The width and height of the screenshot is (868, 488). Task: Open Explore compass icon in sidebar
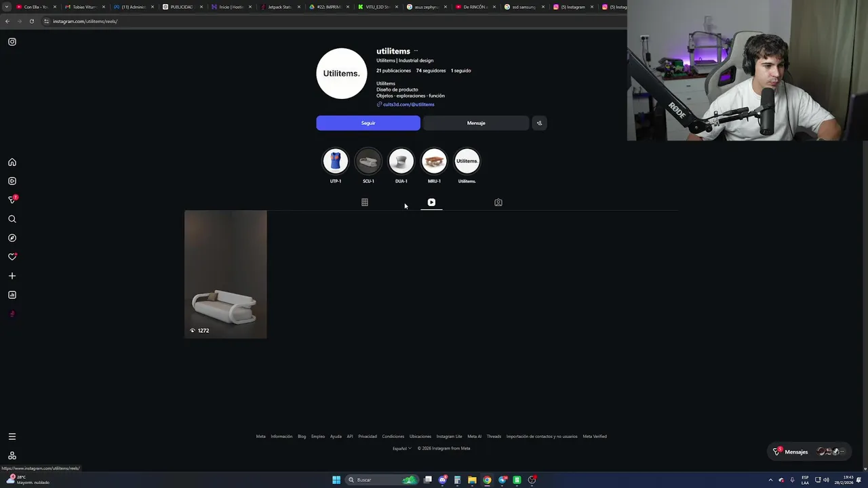12,238
